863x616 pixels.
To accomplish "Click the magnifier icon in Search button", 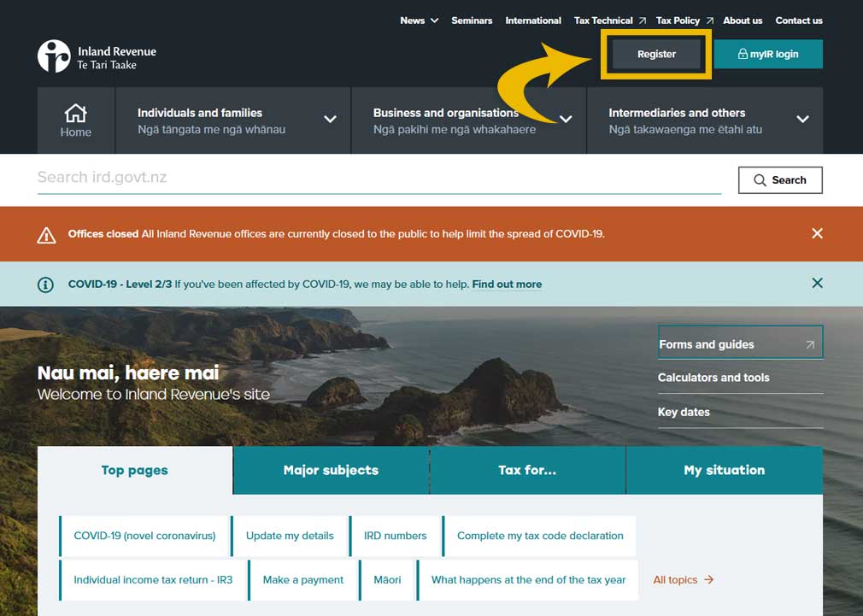I will (760, 180).
